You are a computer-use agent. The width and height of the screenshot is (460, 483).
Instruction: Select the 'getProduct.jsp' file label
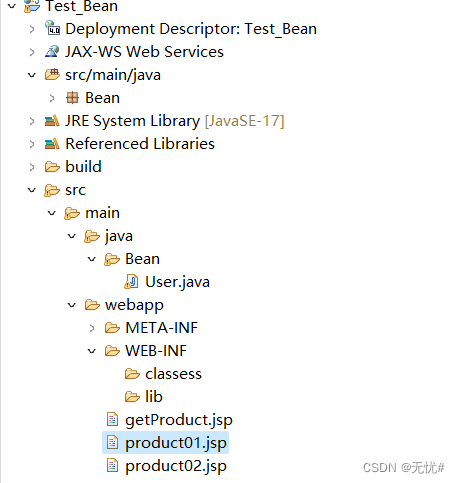coord(179,420)
